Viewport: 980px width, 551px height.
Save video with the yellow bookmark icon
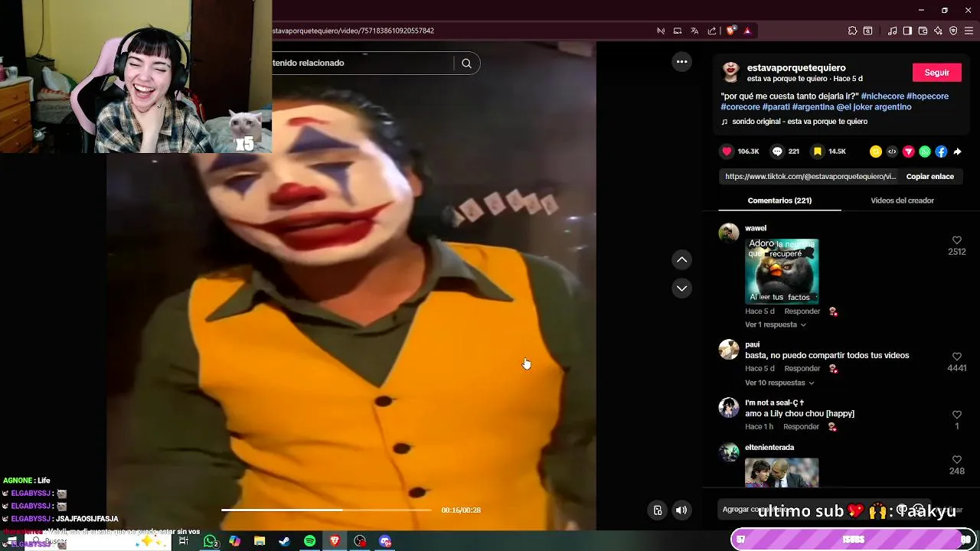click(x=818, y=152)
